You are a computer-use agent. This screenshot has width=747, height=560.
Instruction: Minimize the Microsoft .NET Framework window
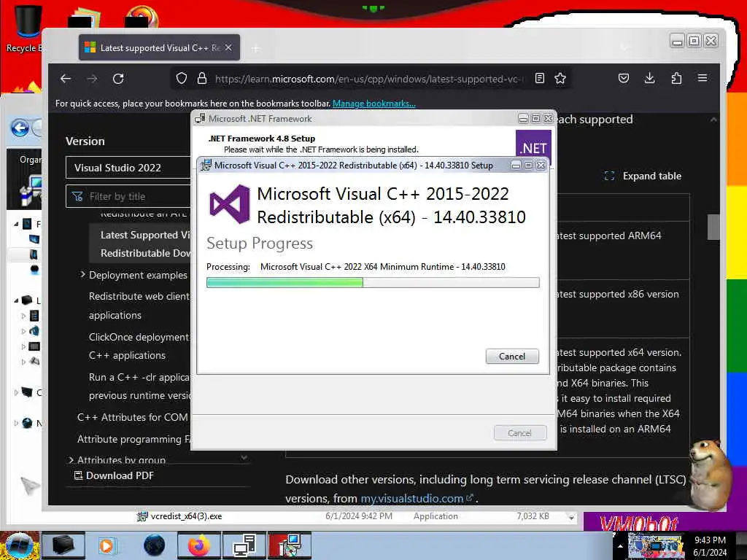[x=523, y=118]
